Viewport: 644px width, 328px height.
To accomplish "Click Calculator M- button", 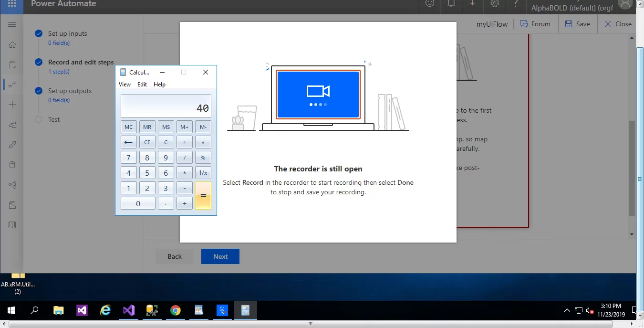I will pos(203,127).
